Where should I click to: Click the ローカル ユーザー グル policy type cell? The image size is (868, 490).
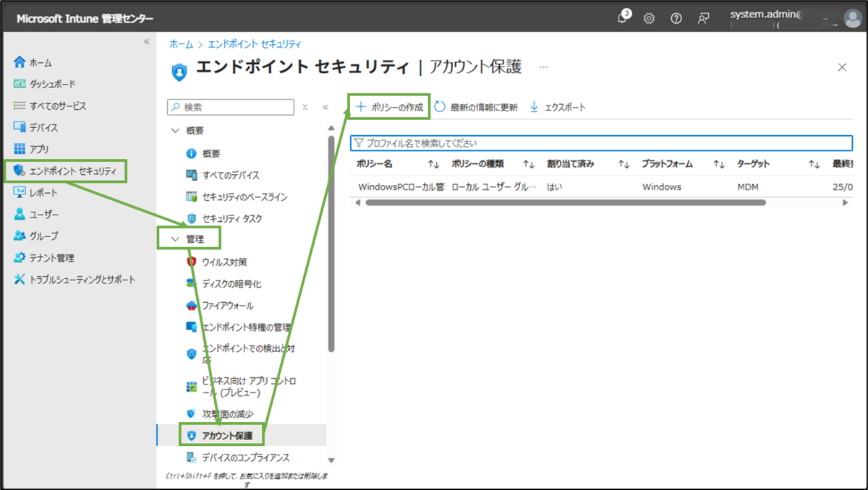tap(494, 187)
